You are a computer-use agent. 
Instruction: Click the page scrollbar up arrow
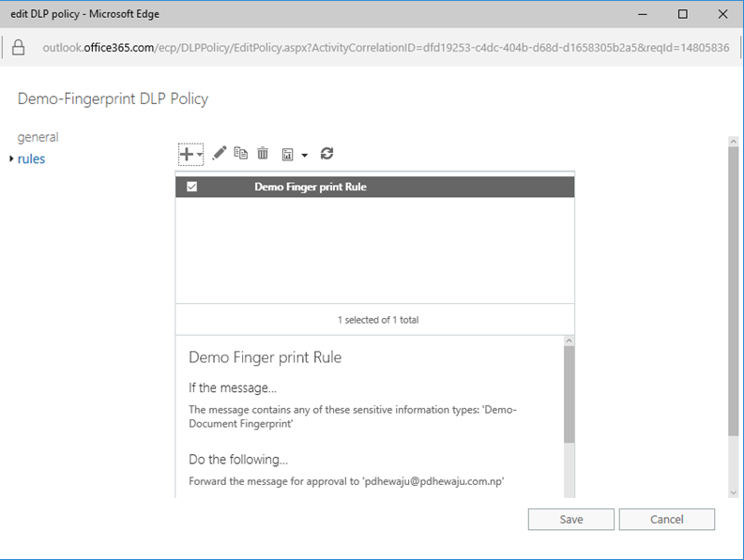(x=734, y=142)
